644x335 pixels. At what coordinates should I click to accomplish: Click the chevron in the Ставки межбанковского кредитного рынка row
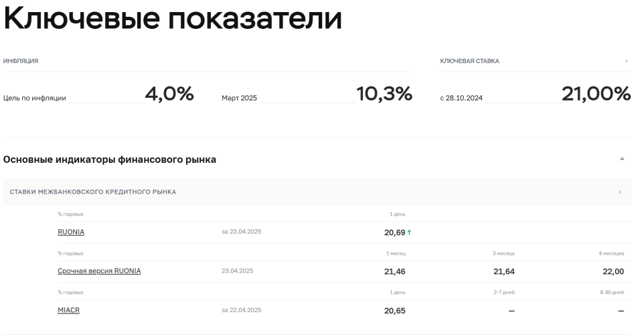point(620,192)
